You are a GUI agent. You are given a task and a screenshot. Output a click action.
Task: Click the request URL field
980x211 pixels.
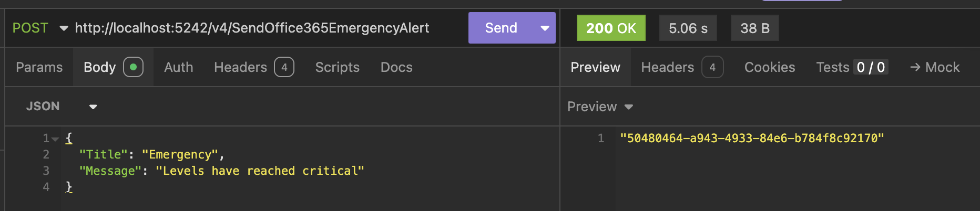(x=252, y=28)
